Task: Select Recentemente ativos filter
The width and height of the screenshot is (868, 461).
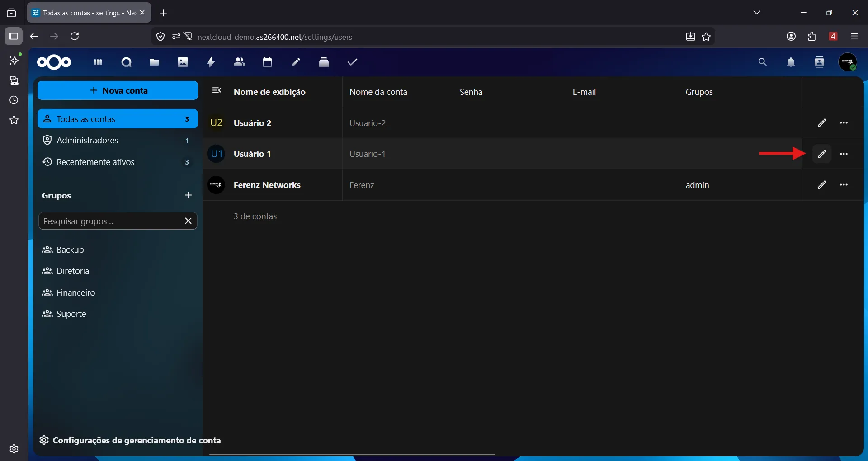Action: pyautogui.click(x=118, y=162)
